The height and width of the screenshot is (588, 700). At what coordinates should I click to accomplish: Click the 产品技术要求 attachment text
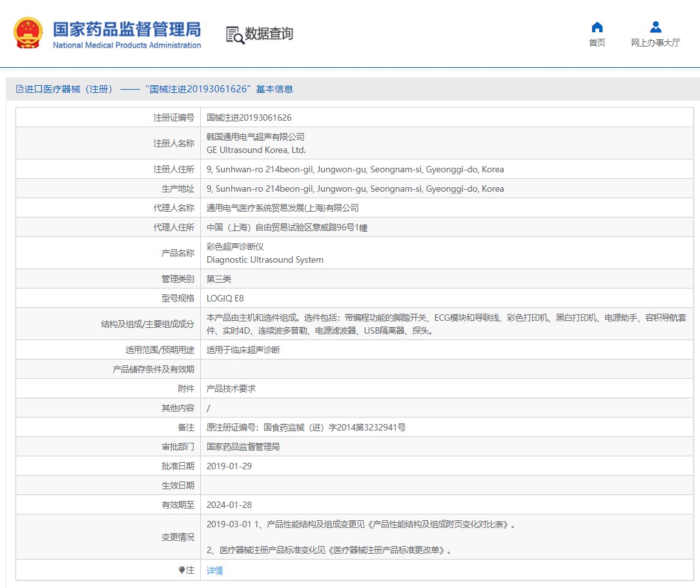point(231,389)
